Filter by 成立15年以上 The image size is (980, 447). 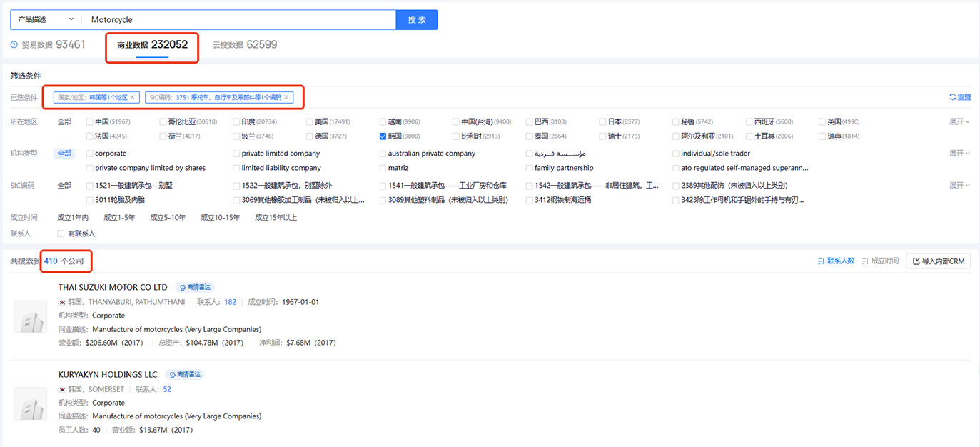coord(276,218)
